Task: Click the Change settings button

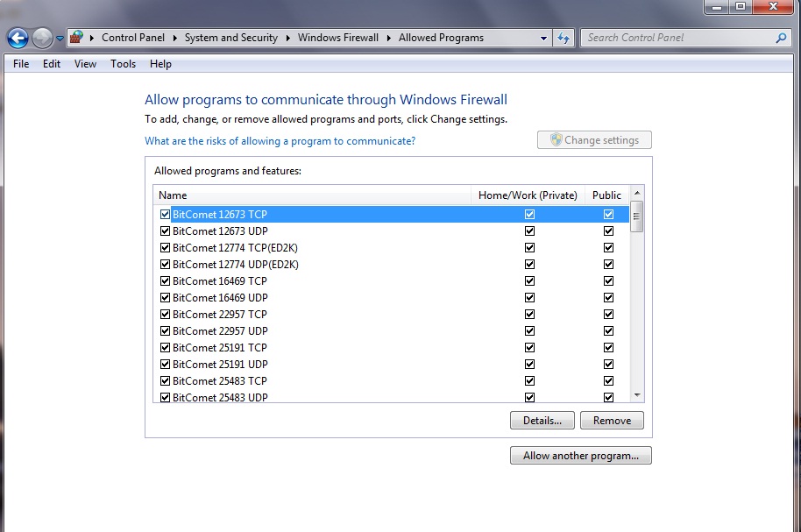Action: [595, 140]
